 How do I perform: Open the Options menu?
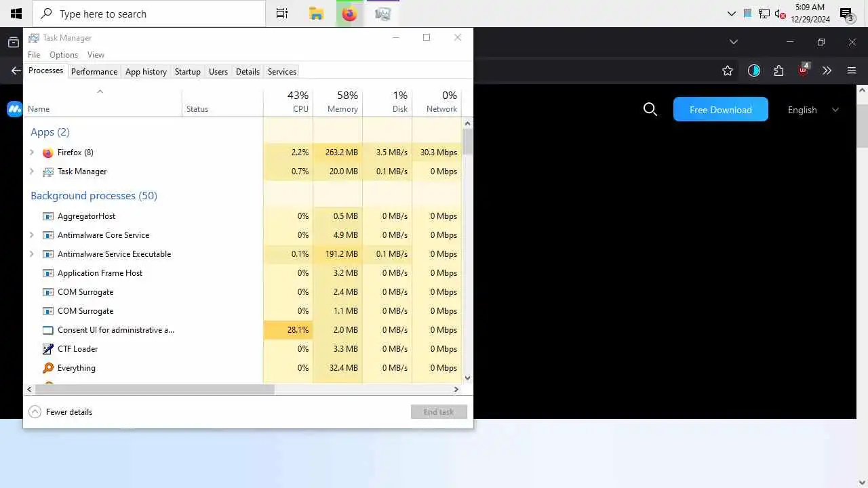coord(64,55)
